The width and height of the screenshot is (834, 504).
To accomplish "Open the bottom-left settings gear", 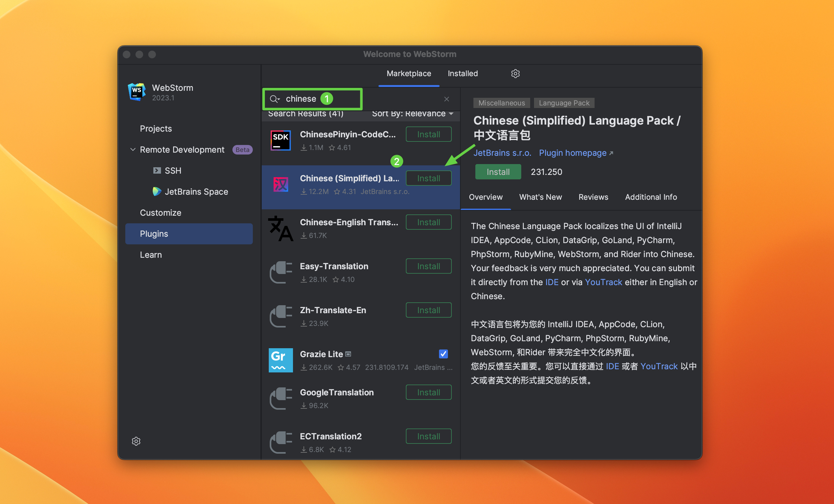I will tap(136, 441).
